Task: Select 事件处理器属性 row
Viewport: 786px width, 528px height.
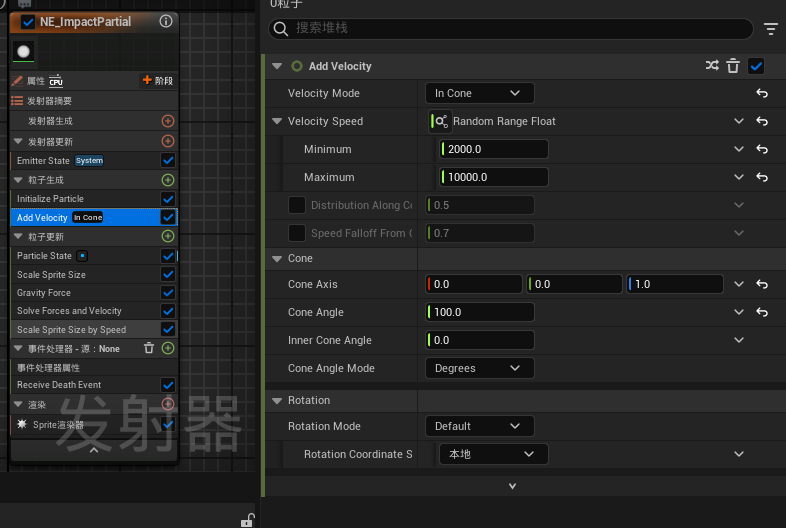Action: pyautogui.click(x=94, y=368)
